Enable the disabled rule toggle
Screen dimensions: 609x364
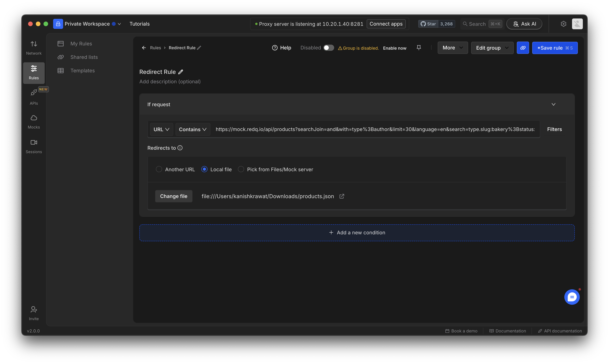pos(329,48)
